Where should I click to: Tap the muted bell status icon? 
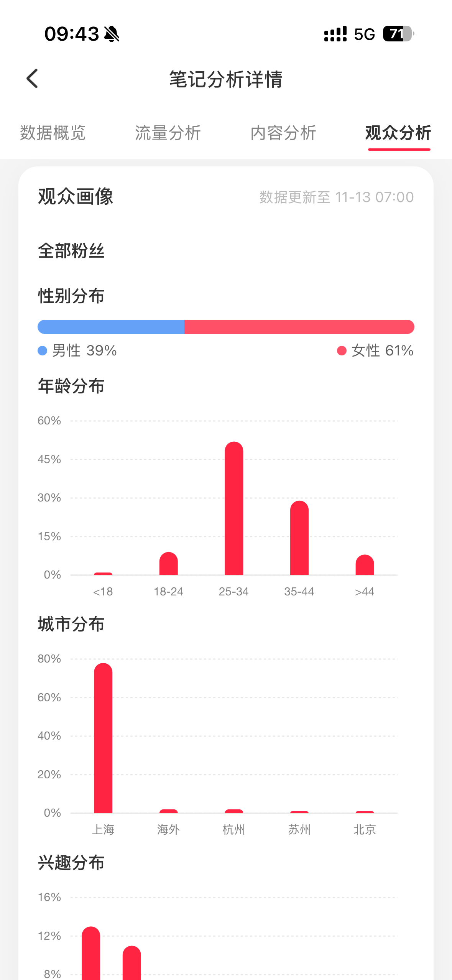112,34
